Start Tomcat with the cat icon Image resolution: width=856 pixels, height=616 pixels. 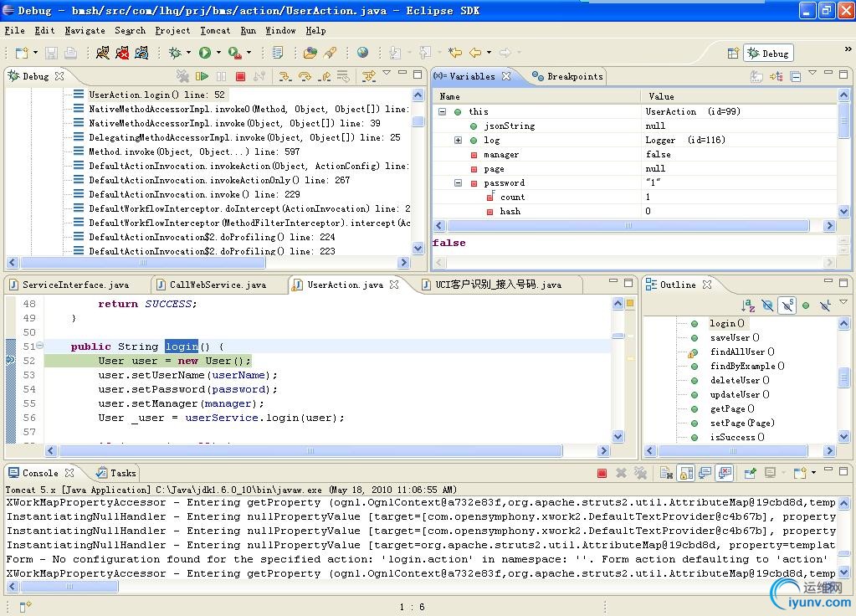[103, 53]
